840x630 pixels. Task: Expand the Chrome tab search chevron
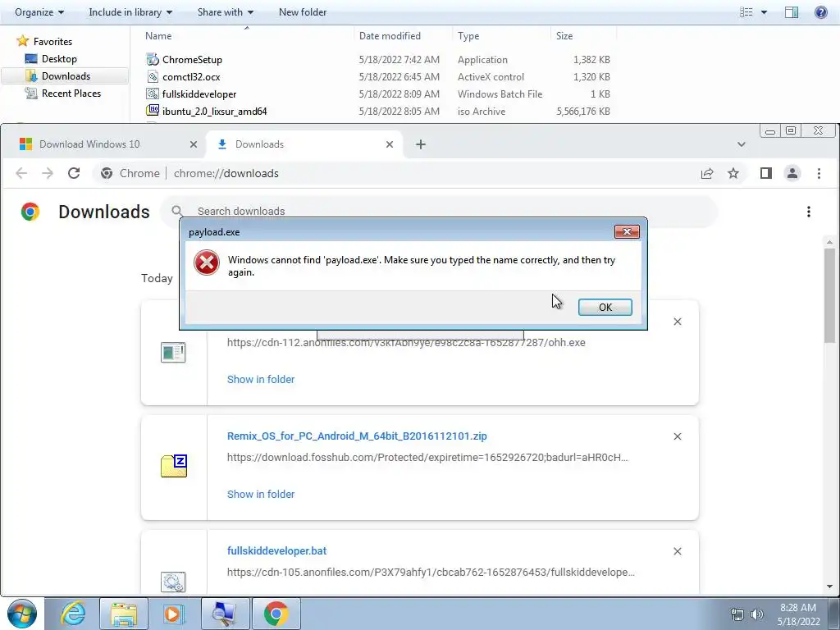tap(742, 144)
